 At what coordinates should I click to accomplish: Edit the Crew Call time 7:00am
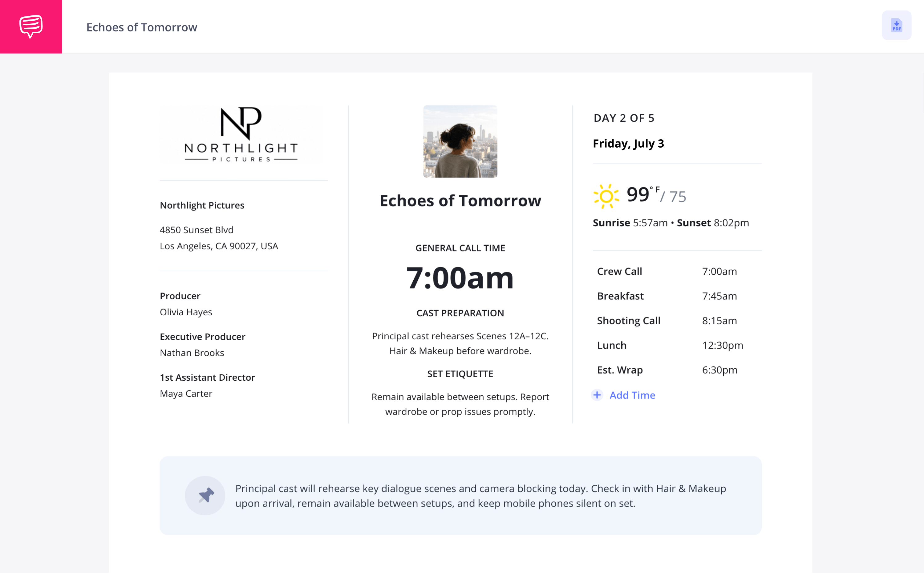tap(719, 271)
